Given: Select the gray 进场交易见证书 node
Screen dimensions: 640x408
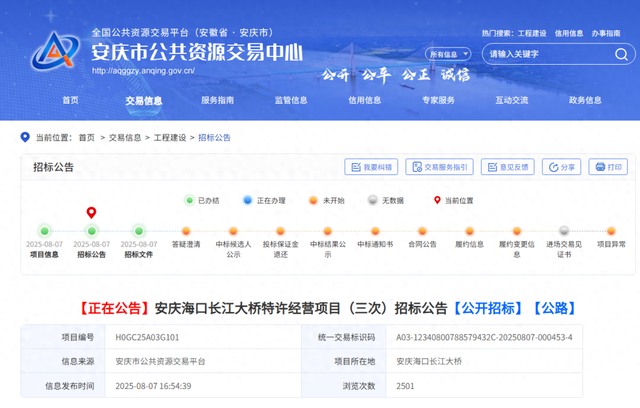Looking at the screenshot, I should click(x=564, y=231).
